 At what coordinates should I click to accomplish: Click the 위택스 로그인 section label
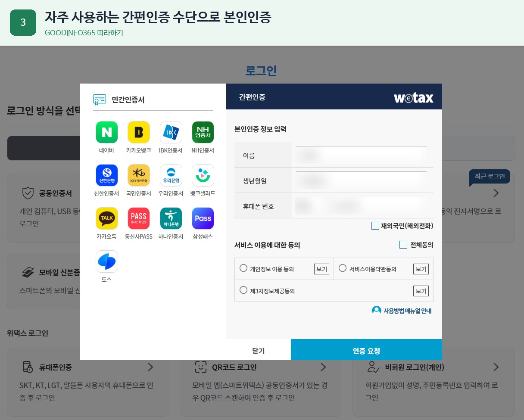click(28, 333)
